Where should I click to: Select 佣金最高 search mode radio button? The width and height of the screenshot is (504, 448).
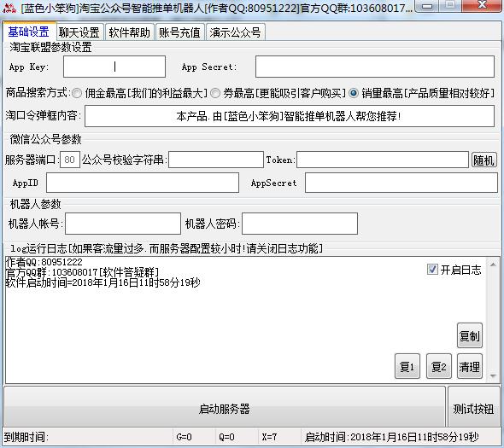coord(77,94)
